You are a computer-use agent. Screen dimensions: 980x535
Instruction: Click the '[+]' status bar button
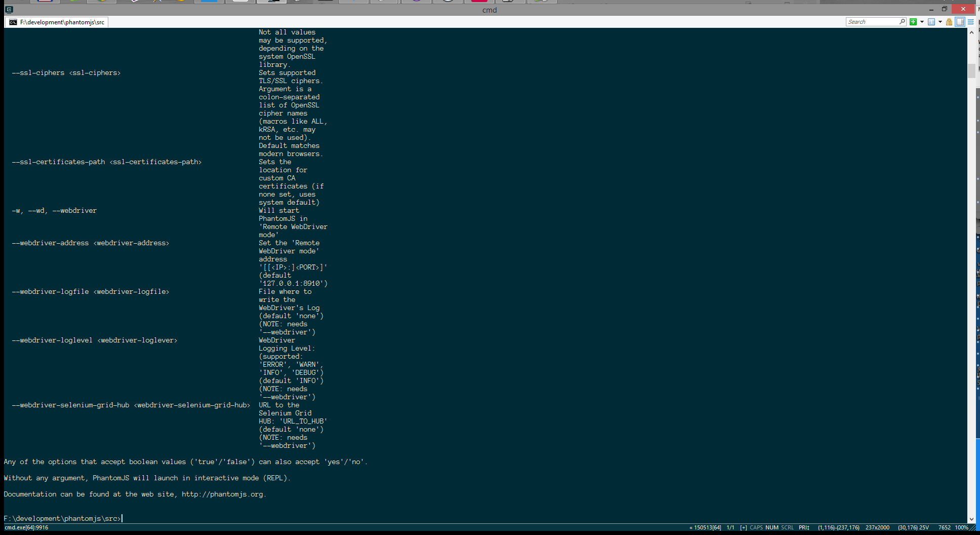click(744, 527)
